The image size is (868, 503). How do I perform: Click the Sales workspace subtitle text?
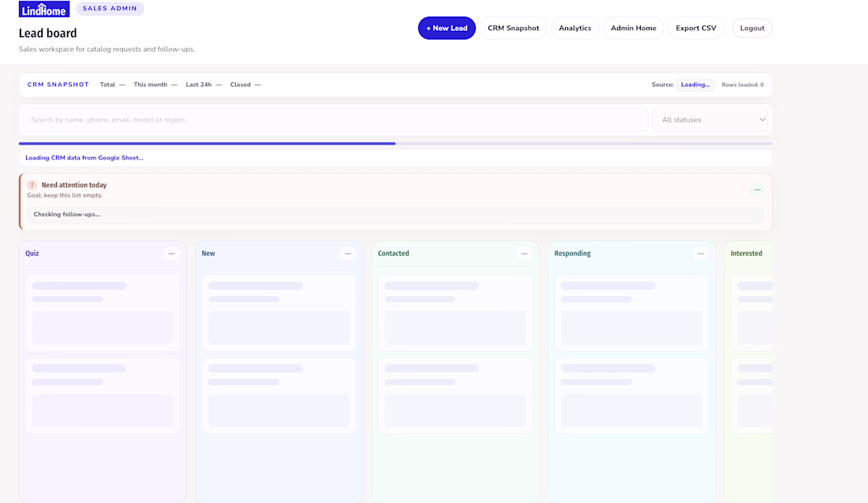[x=107, y=49]
